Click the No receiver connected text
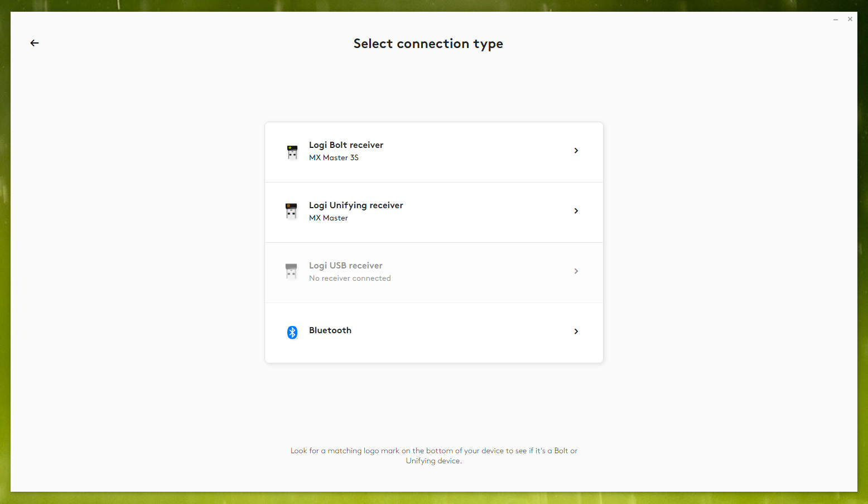868x504 pixels. tap(350, 279)
